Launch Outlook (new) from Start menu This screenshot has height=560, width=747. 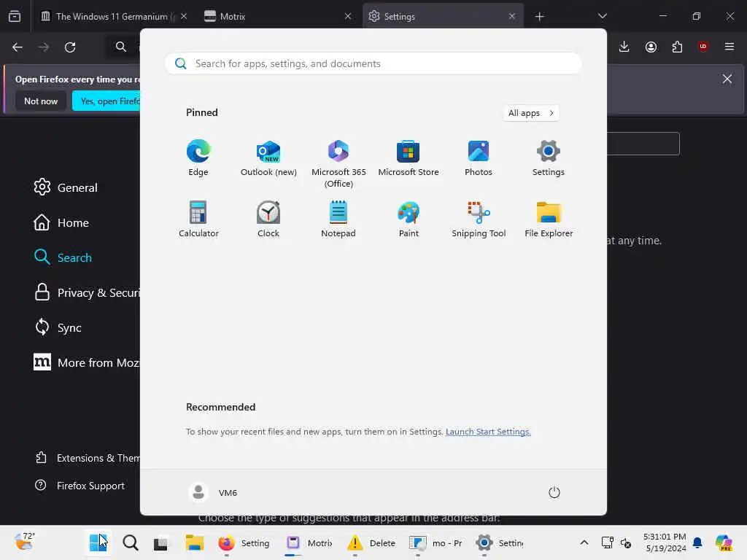click(x=268, y=158)
